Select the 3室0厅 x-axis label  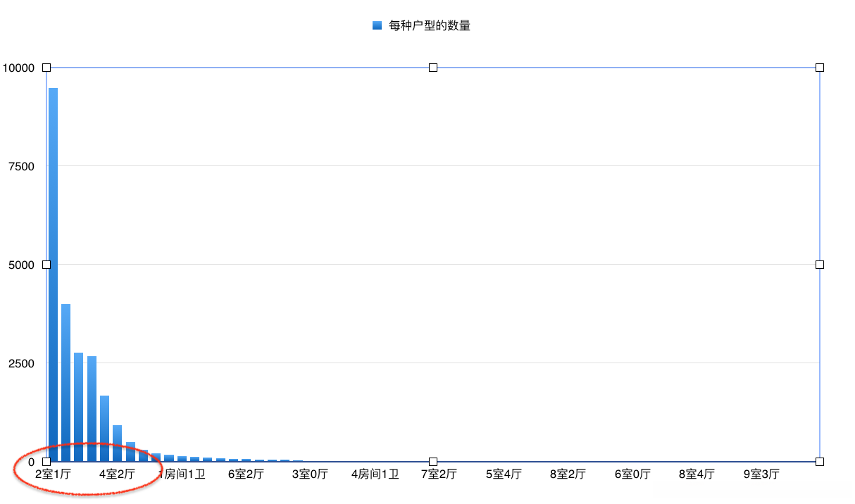(x=310, y=474)
